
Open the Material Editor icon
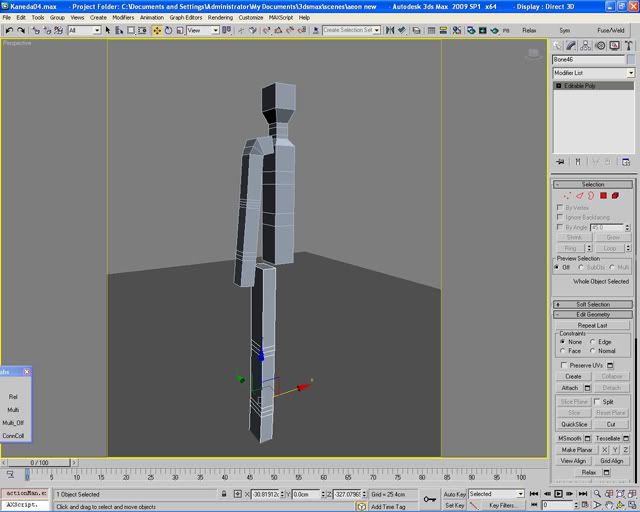point(456,30)
